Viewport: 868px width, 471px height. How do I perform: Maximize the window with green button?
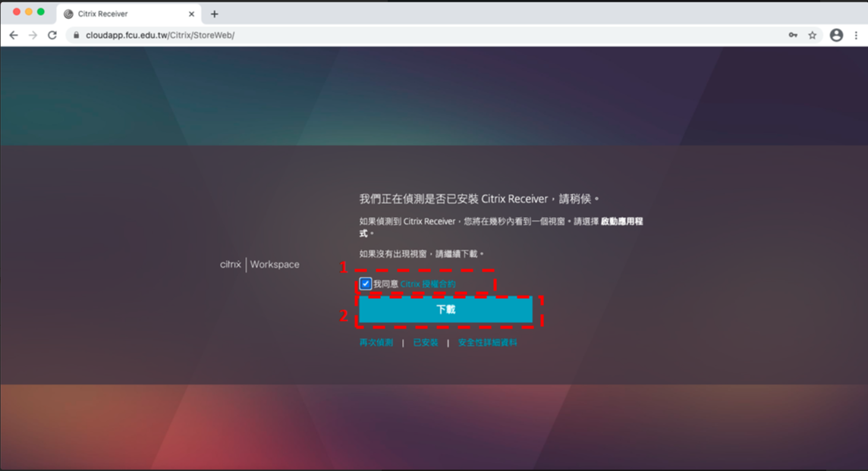point(41,11)
